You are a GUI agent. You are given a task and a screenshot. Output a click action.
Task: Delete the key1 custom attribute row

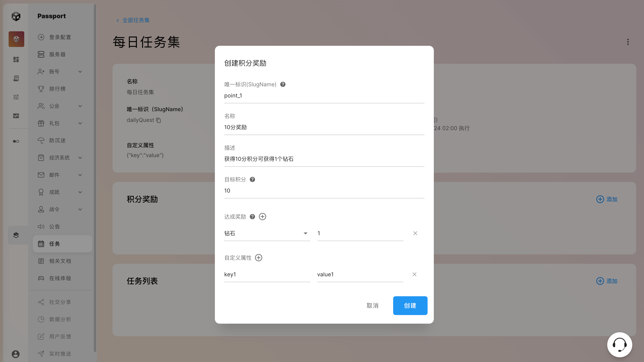click(x=414, y=275)
